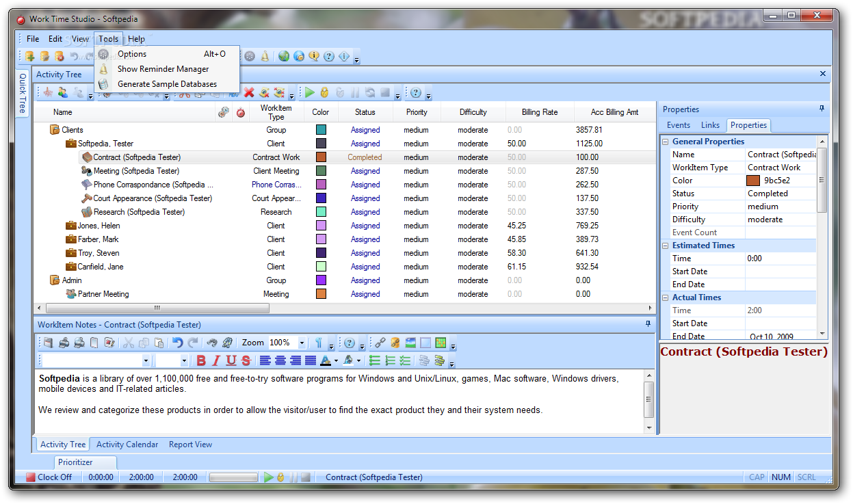Viewport: 853px width, 504px height.
Task: Click the red X delete work item icon
Action: (249, 92)
